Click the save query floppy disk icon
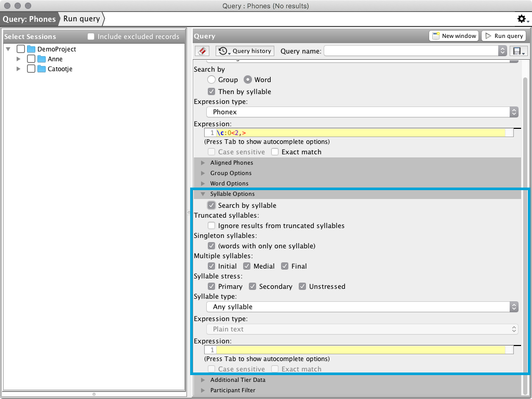 (x=518, y=51)
